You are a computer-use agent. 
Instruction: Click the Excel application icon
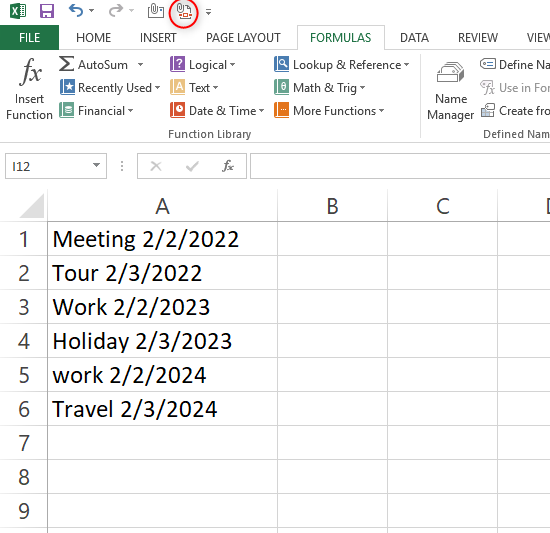tap(18, 11)
